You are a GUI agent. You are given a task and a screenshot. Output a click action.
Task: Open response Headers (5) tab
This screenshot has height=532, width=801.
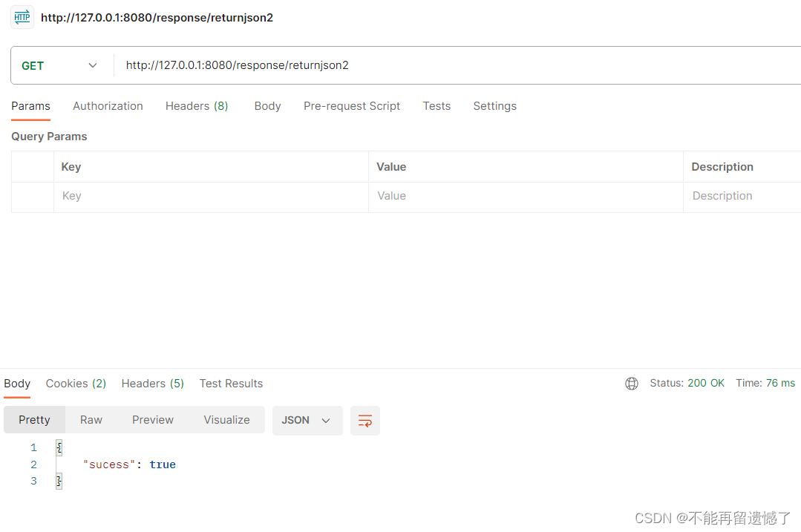click(x=152, y=384)
